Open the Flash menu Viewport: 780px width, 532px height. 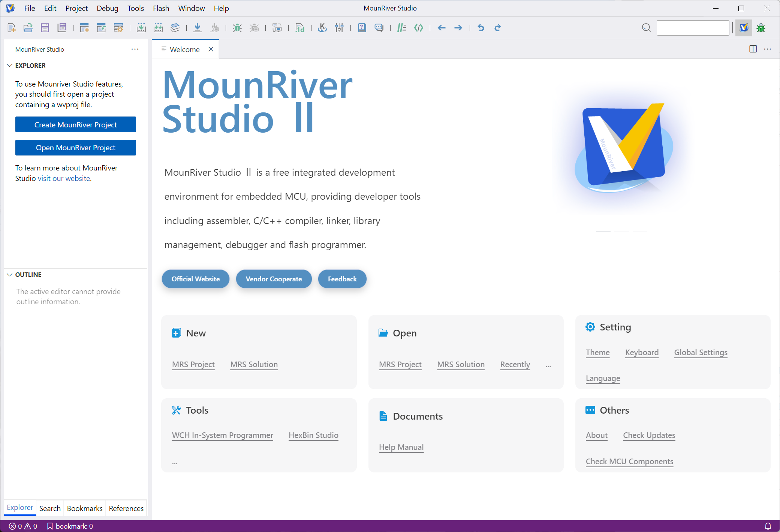[161, 8]
